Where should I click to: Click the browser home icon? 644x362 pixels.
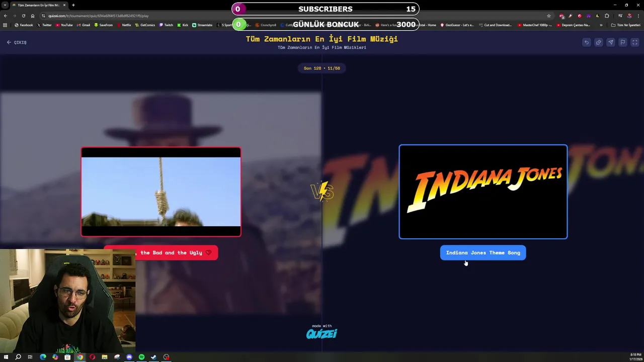(32, 16)
